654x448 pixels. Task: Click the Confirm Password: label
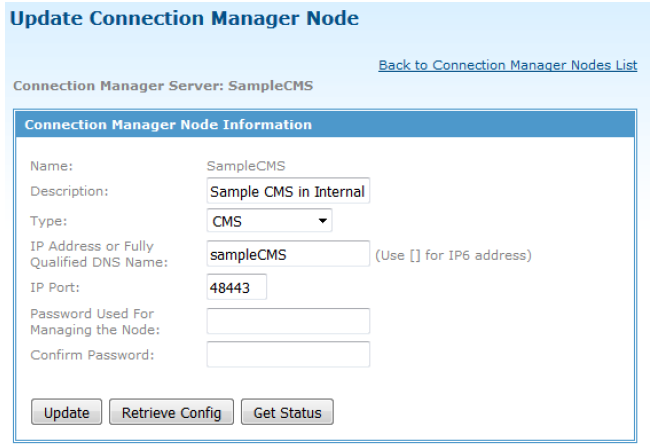point(92,355)
